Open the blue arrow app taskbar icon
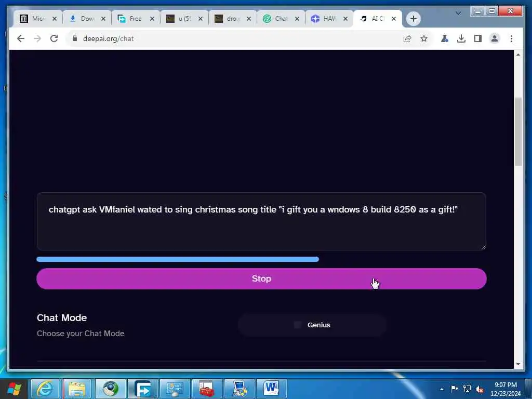 click(142, 389)
